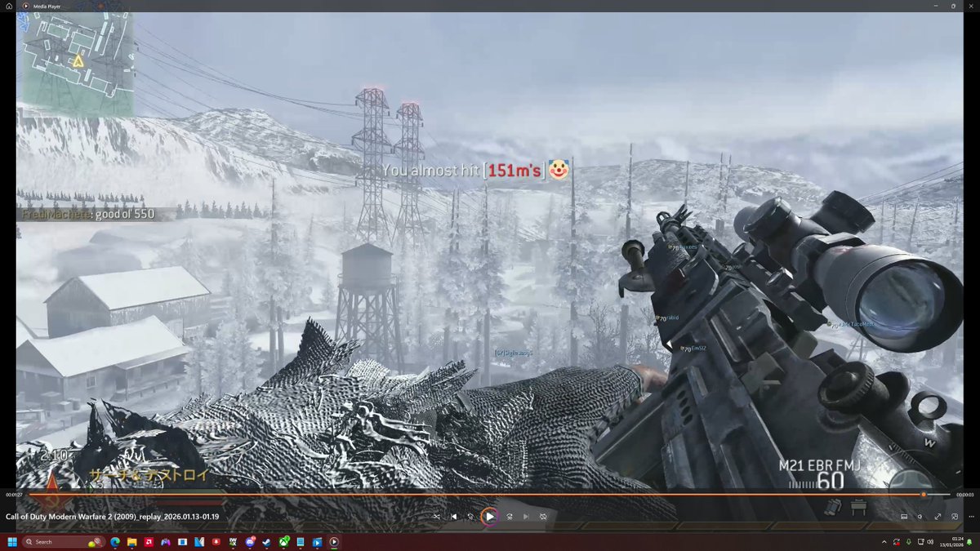Launch Microsoft Edge from the taskbar
Viewport: 980px width, 551px height.
114,542
